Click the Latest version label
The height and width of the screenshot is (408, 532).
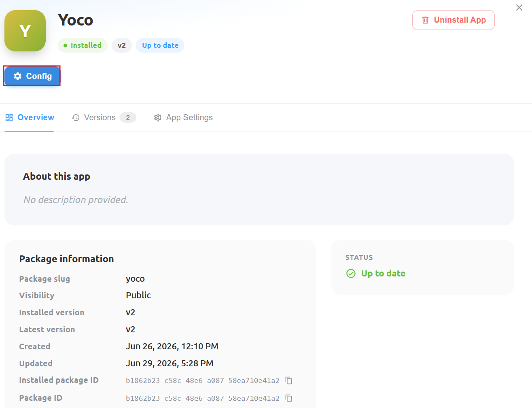point(47,329)
